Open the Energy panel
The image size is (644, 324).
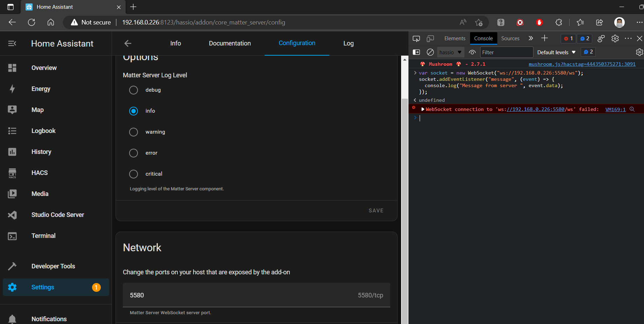(56, 89)
